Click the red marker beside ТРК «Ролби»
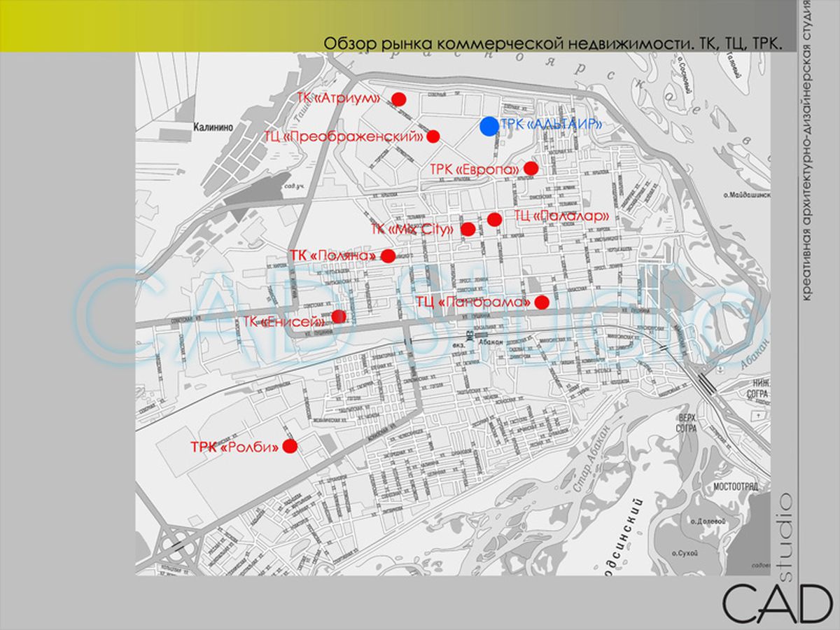 (x=290, y=446)
